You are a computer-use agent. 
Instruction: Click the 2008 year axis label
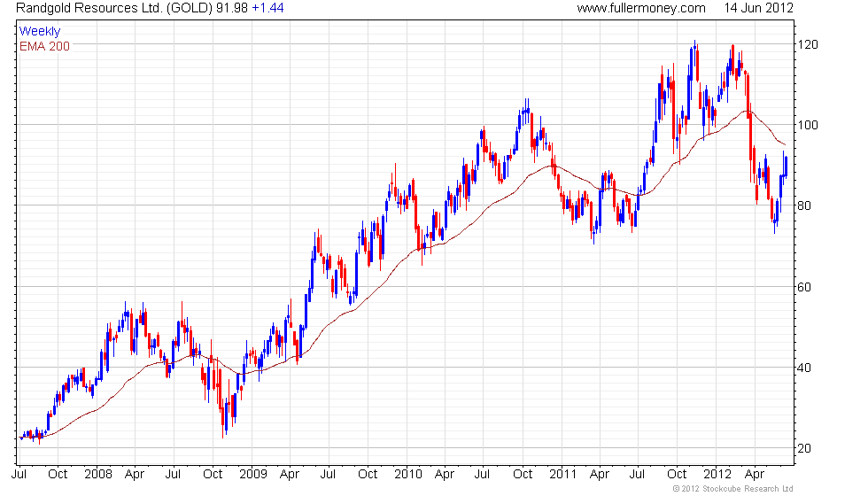pos(98,475)
